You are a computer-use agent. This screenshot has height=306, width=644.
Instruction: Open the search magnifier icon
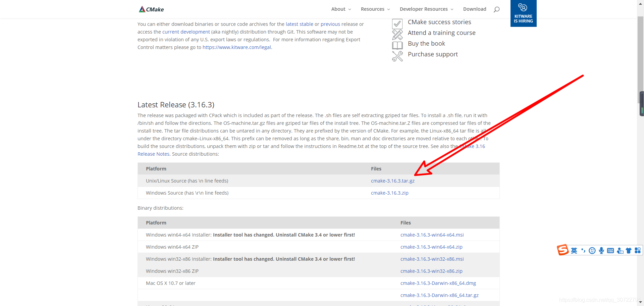tap(497, 9)
